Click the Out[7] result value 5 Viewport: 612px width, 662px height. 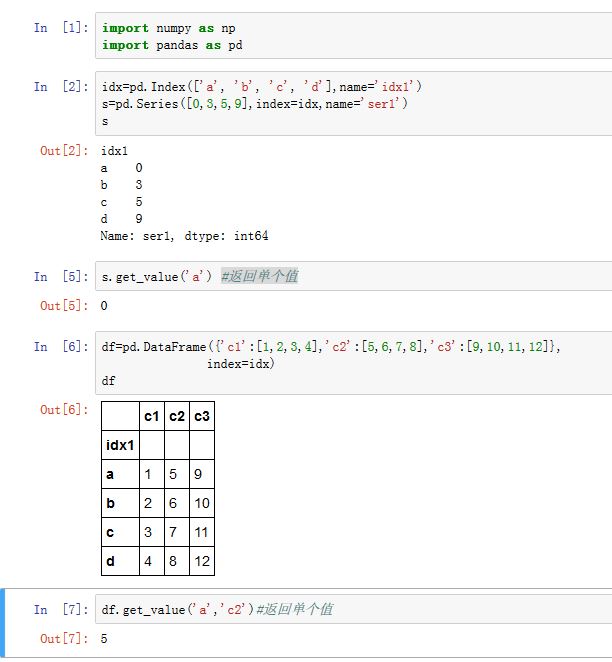pos(104,638)
